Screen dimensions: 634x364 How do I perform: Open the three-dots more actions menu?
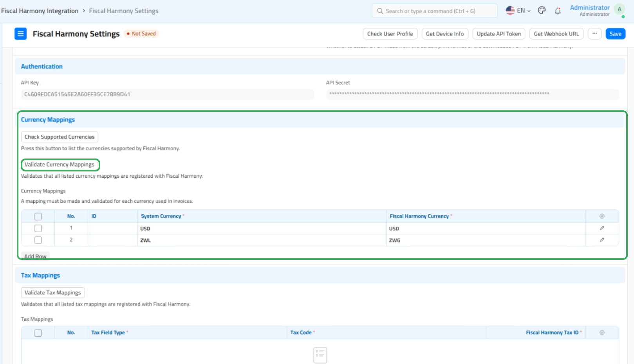[594, 34]
